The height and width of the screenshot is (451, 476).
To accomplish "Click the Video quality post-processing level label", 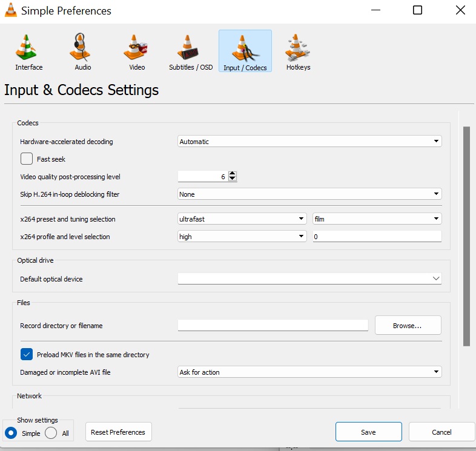I will coord(70,177).
